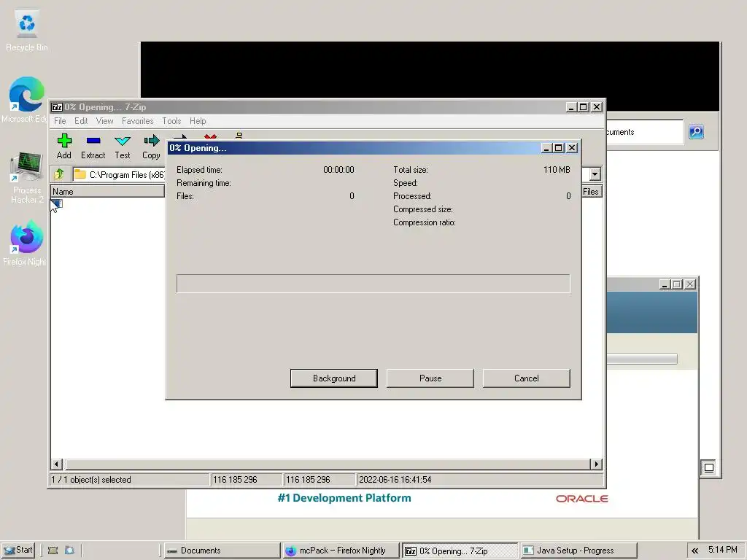Cancel the opening operation
Screen dimensions: 747x560
527,378
